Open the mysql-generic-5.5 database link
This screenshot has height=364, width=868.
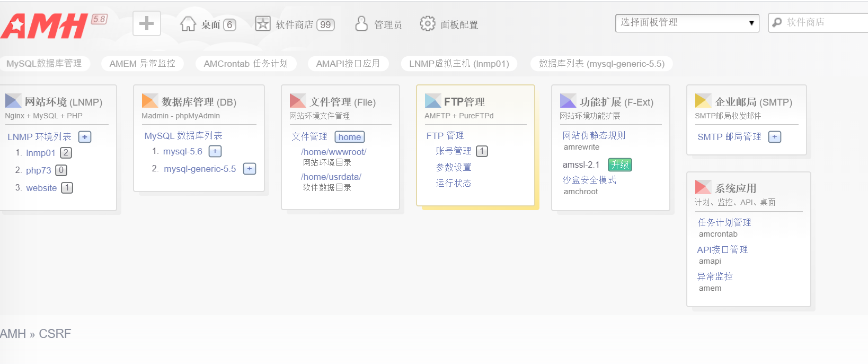[200, 169]
